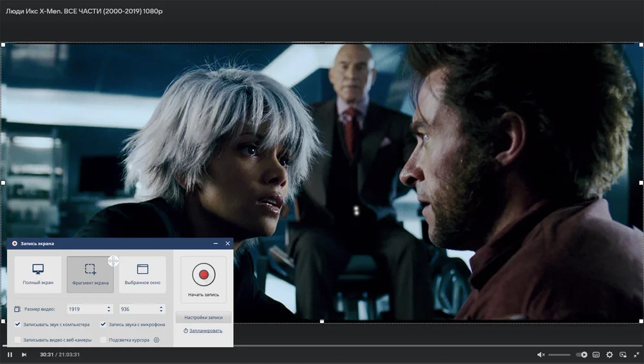Open the video player settings gear
Viewport: 644px width, 364px height.
pos(609,355)
